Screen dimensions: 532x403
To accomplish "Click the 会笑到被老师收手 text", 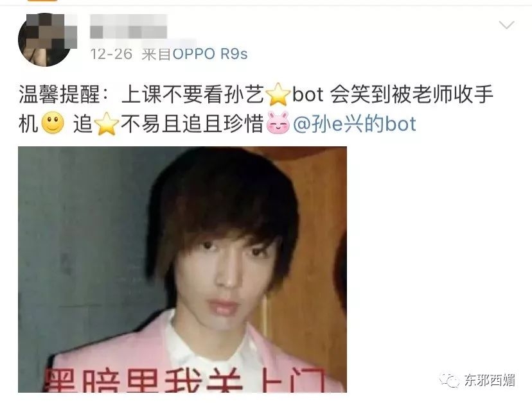I will point(412,94).
